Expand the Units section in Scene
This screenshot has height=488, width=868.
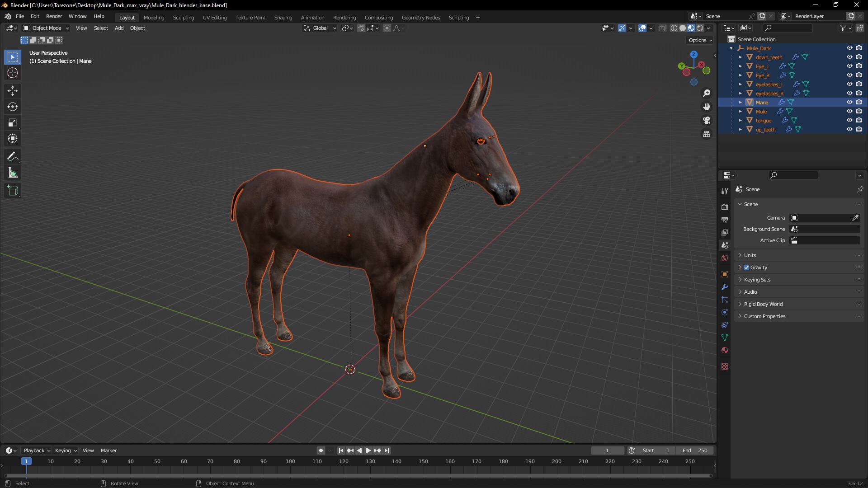[x=750, y=255]
